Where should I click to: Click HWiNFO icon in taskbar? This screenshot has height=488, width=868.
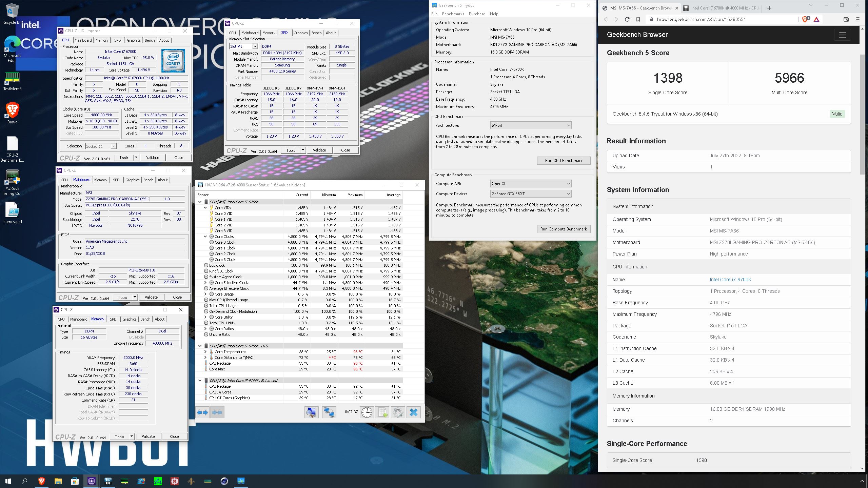point(108,481)
